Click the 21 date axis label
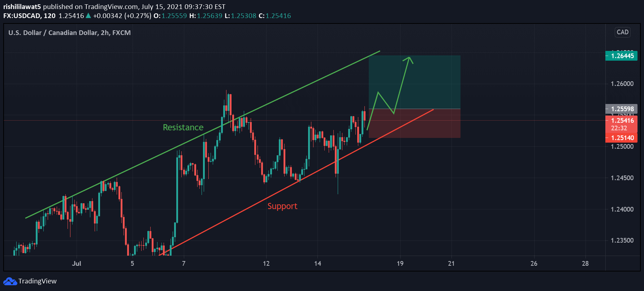The height and width of the screenshot is (291, 644). point(451,263)
